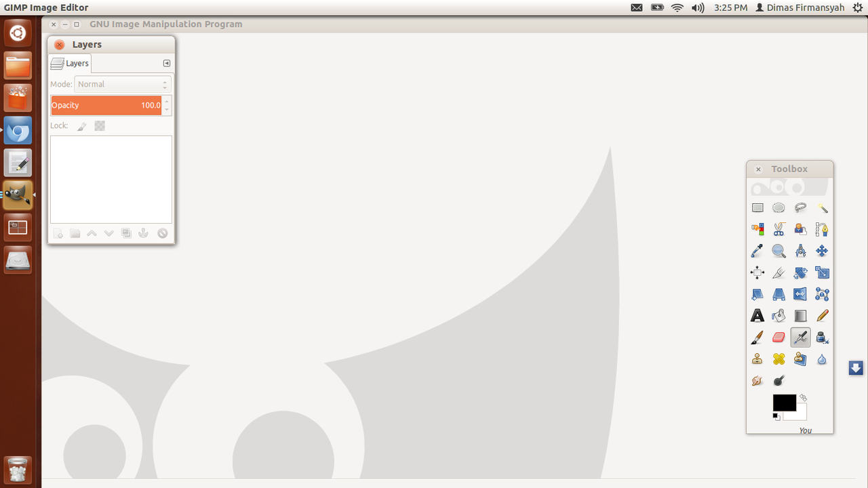Open the white background color swatch
Screen dimensions: 868x488
tap(800, 415)
